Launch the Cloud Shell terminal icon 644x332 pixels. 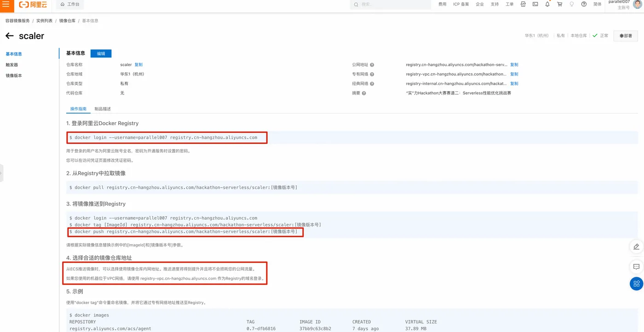pyautogui.click(x=535, y=4)
